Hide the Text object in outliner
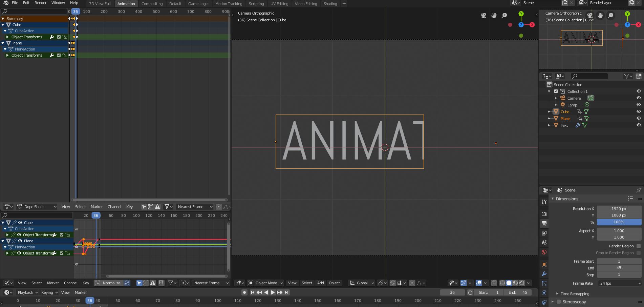644x307 pixels. click(639, 125)
